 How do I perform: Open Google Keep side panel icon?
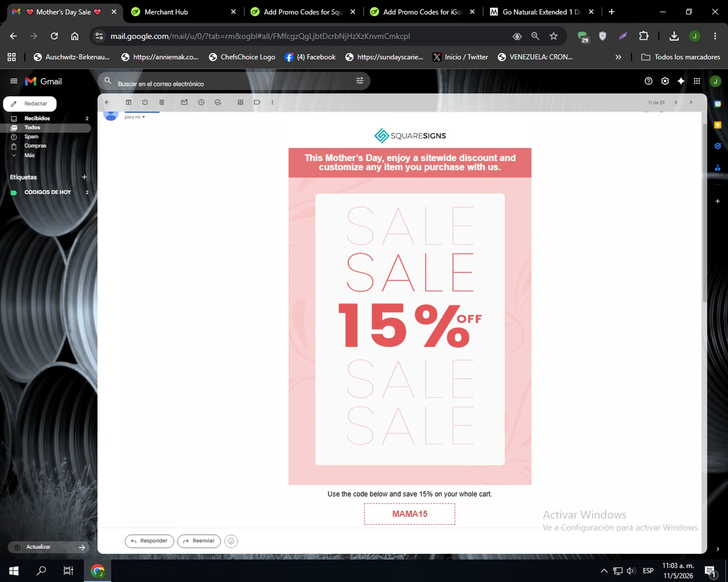tap(717, 125)
